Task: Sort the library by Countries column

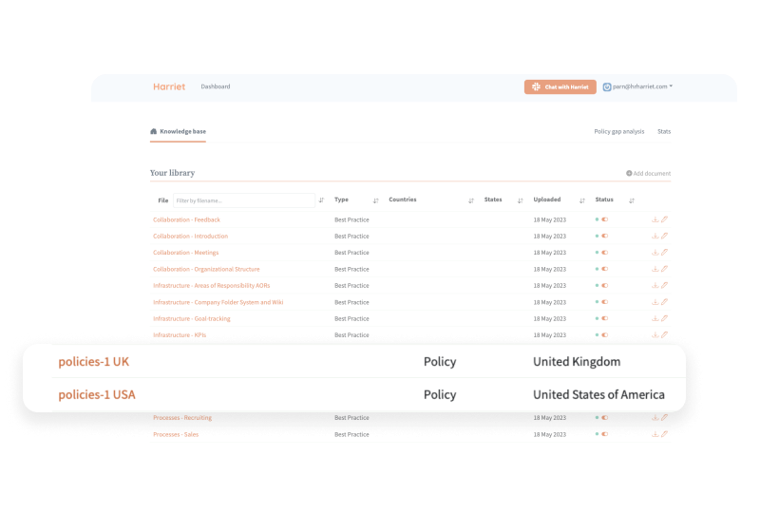Action: (471, 200)
